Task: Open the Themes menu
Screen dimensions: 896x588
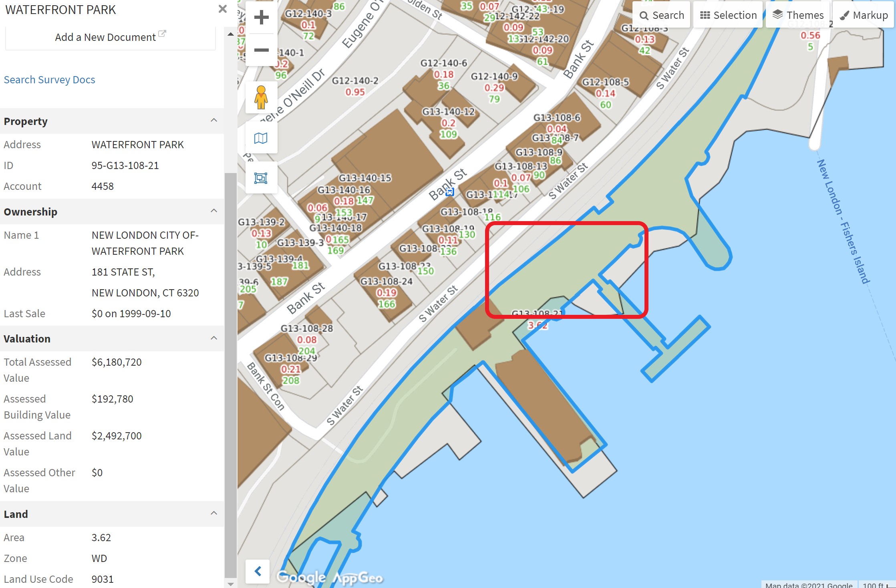Action: (x=797, y=15)
